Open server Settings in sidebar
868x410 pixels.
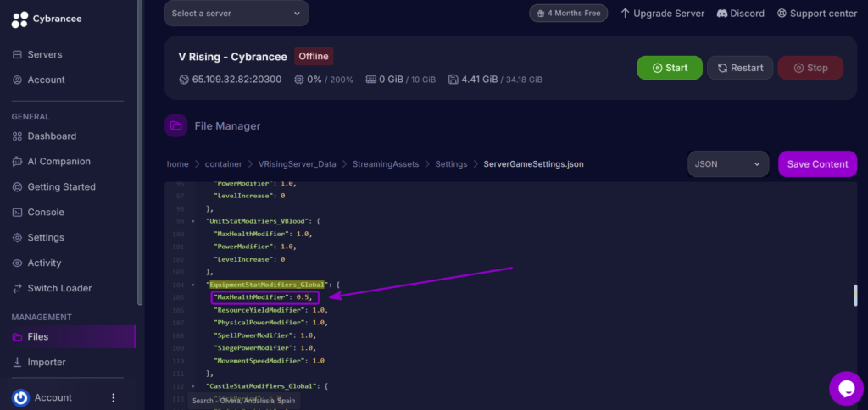click(46, 237)
